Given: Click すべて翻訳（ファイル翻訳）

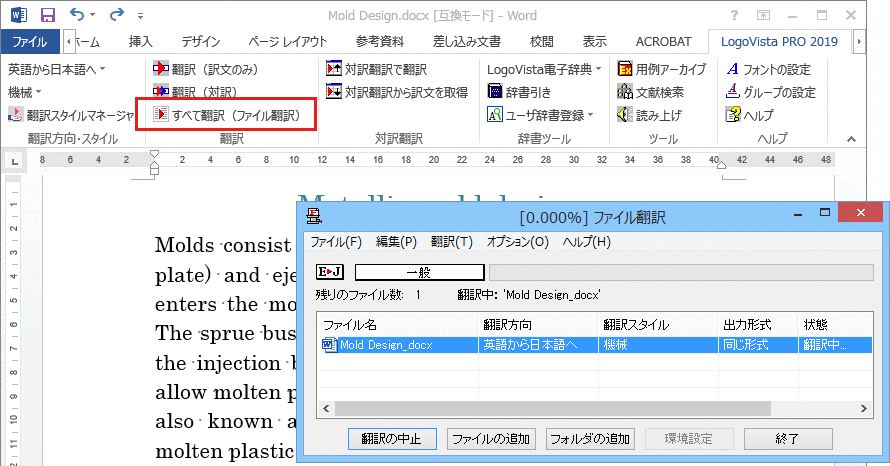Looking at the screenshot, I should [226, 115].
